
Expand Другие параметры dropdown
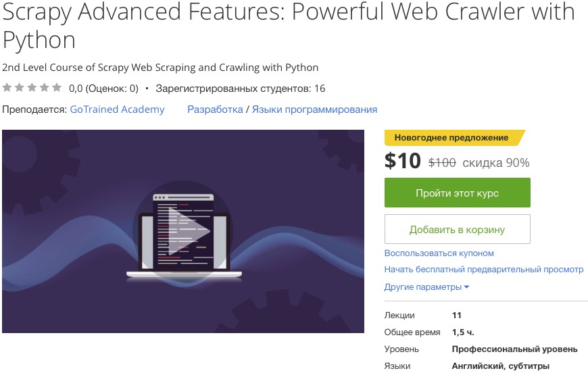point(426,287)
